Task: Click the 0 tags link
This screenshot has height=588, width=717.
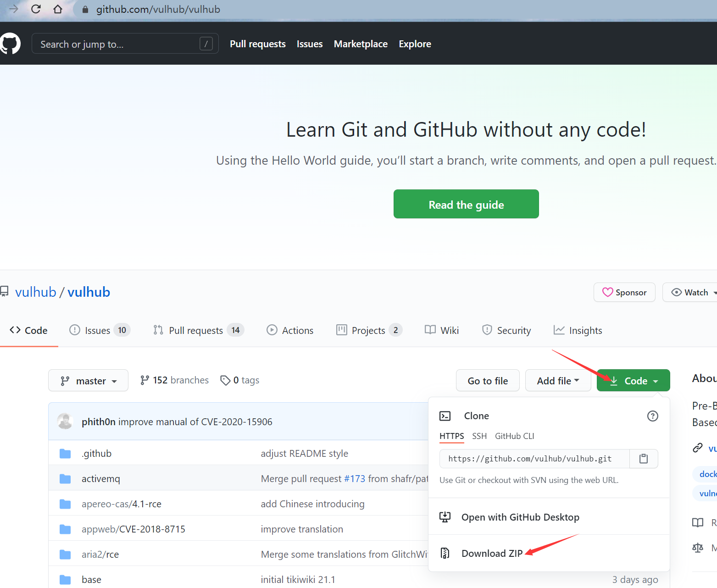Action: [240, 380]
